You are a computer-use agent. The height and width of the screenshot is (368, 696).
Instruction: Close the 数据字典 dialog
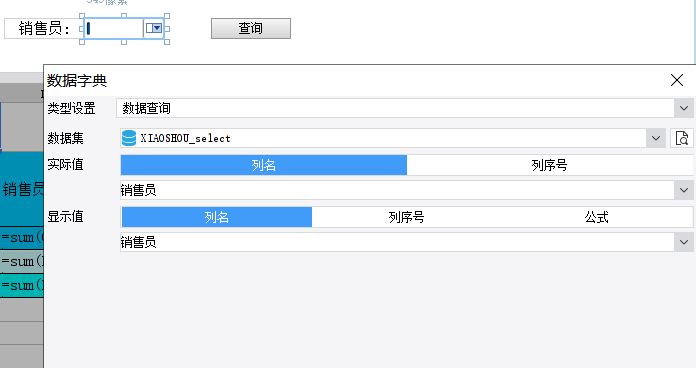[x=676, y=80]
